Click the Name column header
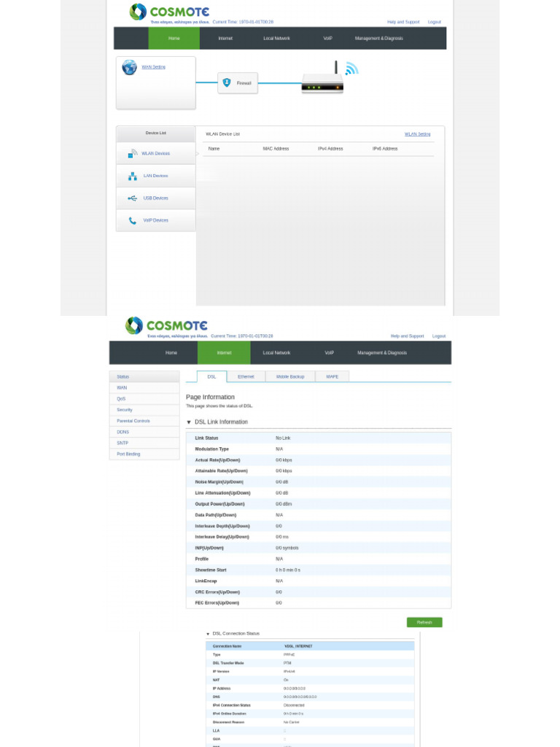This screenshot has height=747, width=560. coord(214,149)
